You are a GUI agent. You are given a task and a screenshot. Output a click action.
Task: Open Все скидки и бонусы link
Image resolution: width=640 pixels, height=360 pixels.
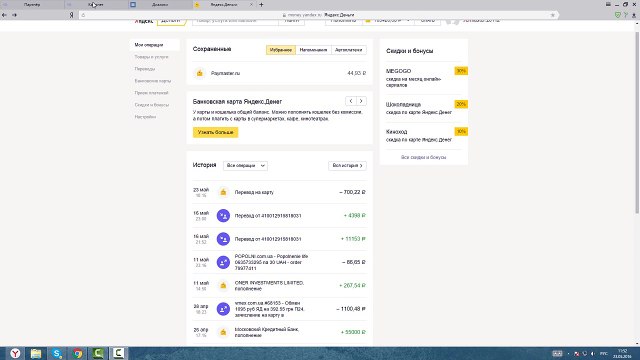click(423, 157)
